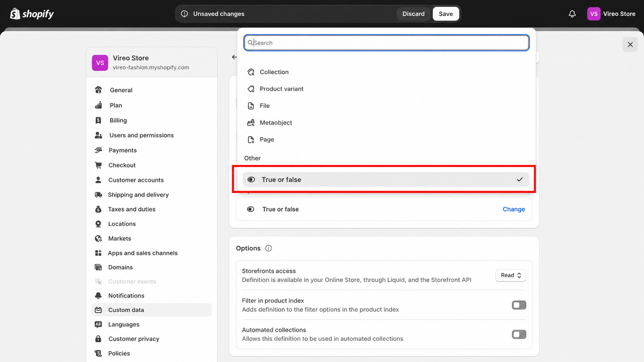The image size is (644, 362).
Task: Click the Markets globe icon
Action: point(98,239)
